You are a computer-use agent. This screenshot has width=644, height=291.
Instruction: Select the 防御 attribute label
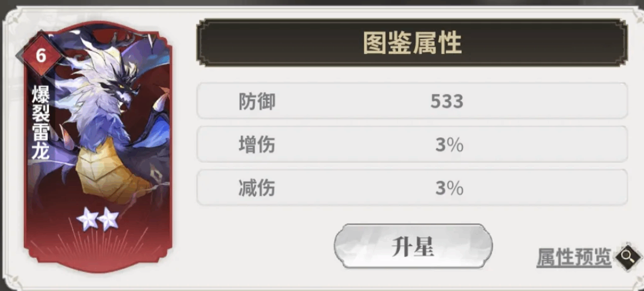256,101
